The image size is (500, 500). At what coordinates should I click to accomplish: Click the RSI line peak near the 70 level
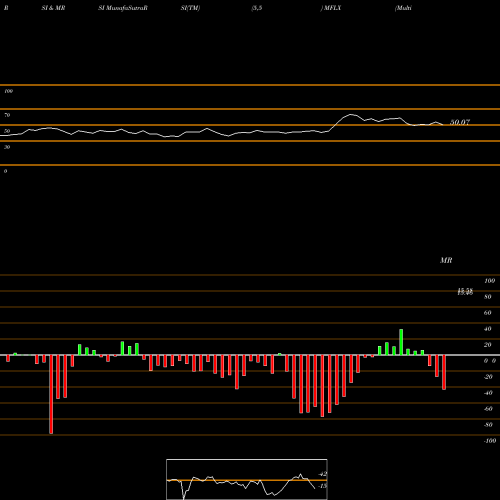(x=351, y=115)
